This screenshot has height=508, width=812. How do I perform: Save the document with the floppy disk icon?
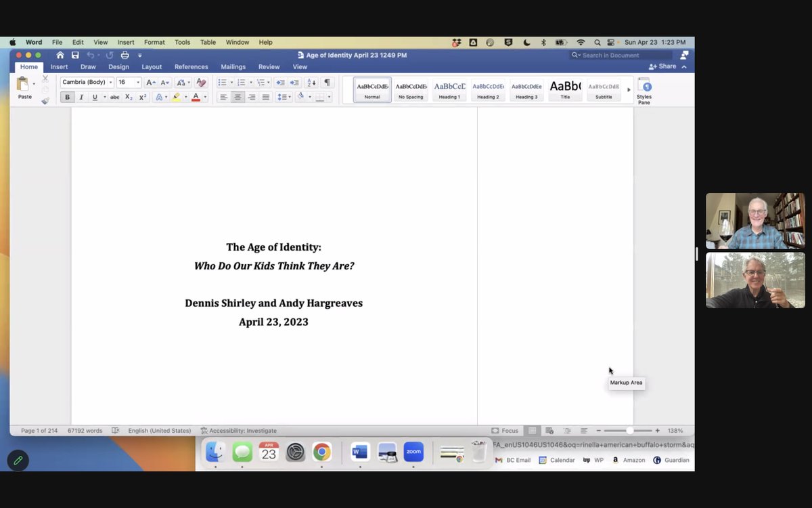(x=75, y=55)
